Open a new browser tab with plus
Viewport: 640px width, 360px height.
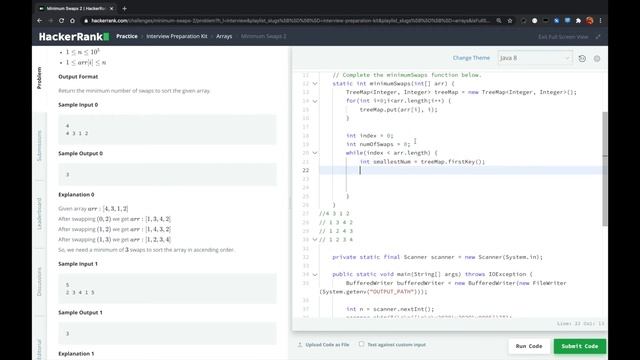(124, 8)
